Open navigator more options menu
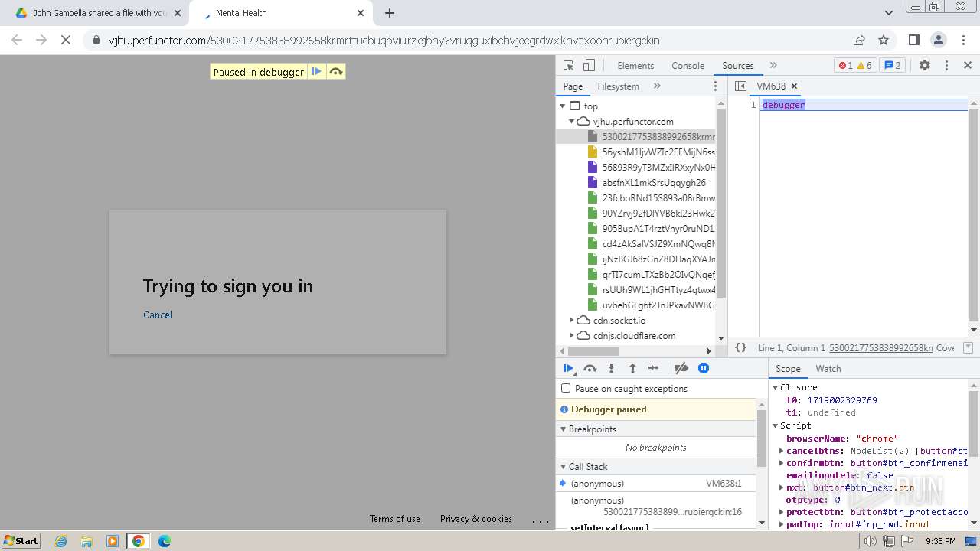This screenshot has width=980, height=551. click(x=716, y=86)
